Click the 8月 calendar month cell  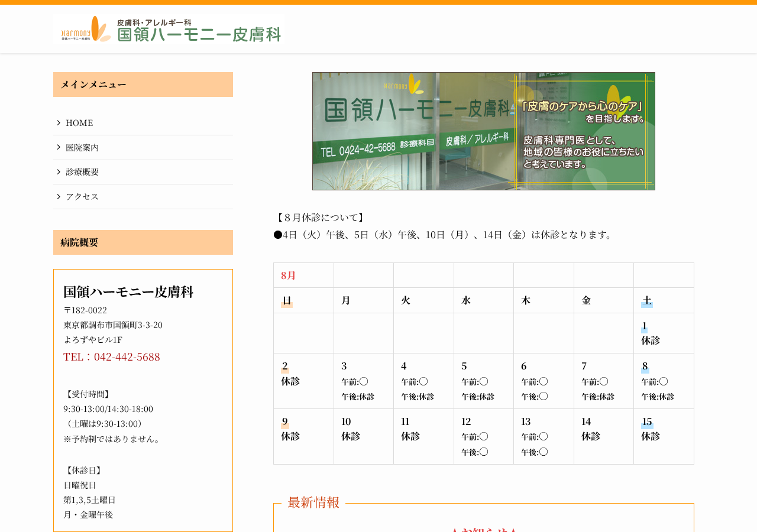coord(303,275)
